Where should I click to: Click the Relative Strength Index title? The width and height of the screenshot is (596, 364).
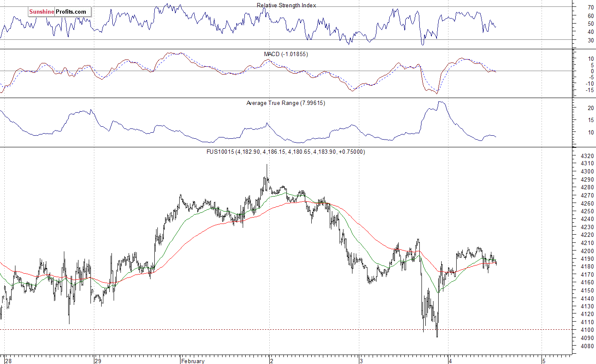tap(286, 5)
